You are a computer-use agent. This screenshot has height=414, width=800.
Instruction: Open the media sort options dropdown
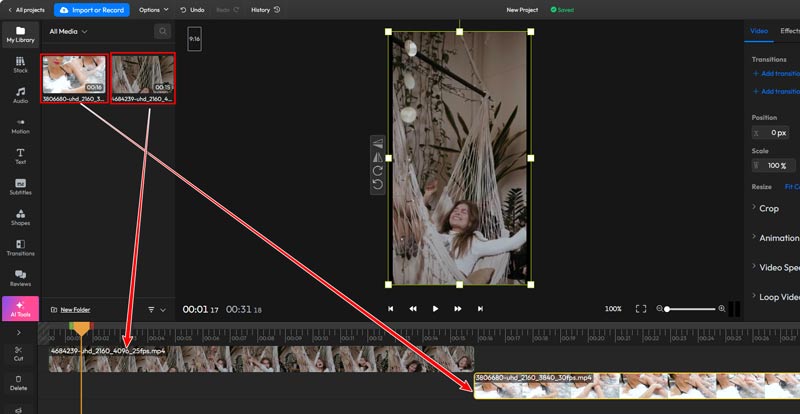157,309
